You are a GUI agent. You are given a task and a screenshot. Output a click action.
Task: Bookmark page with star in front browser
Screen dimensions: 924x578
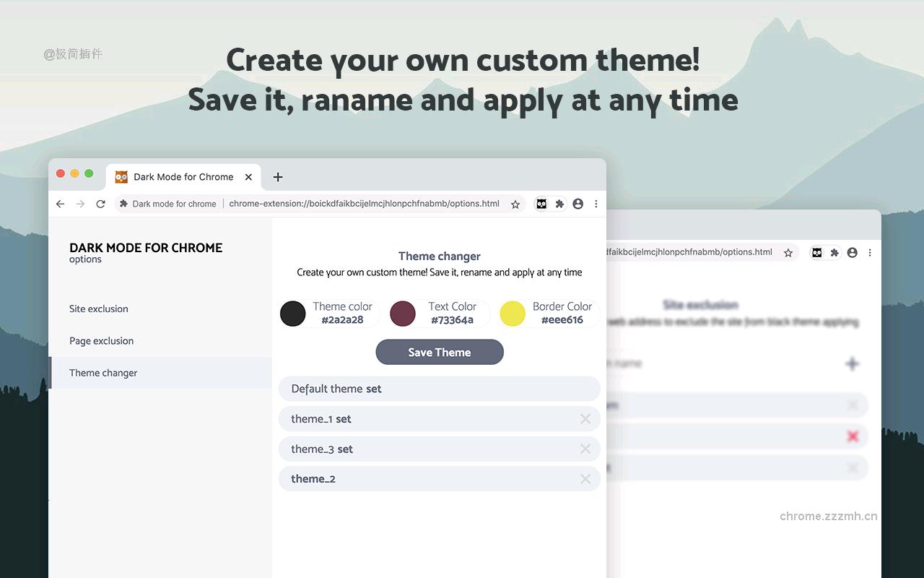(515, 204)
